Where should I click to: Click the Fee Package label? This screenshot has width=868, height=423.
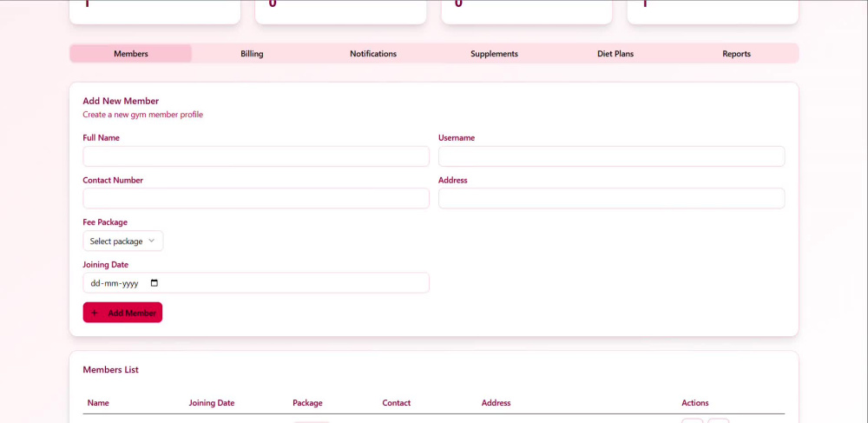105,222
